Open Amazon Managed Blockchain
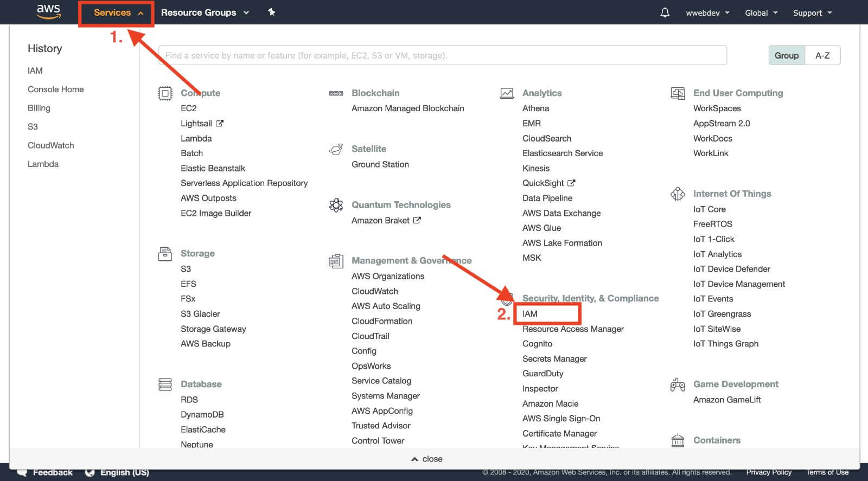 tap(408, 108)
